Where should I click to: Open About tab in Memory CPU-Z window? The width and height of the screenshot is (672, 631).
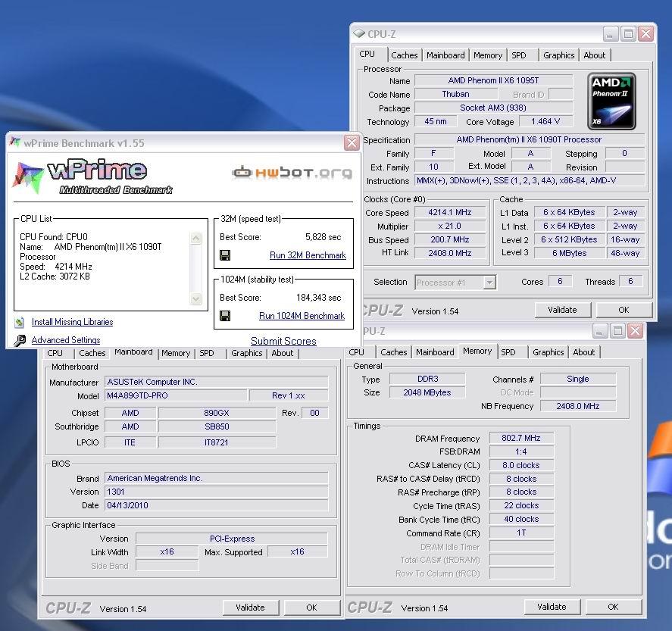pyautogui.click(x=583, y=352)
